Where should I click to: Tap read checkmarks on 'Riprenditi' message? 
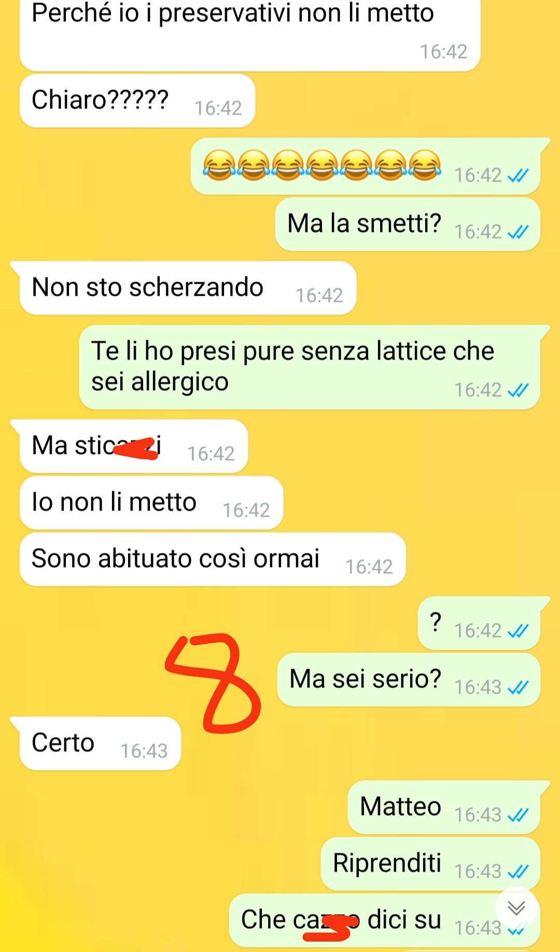[x=517, y=872]
